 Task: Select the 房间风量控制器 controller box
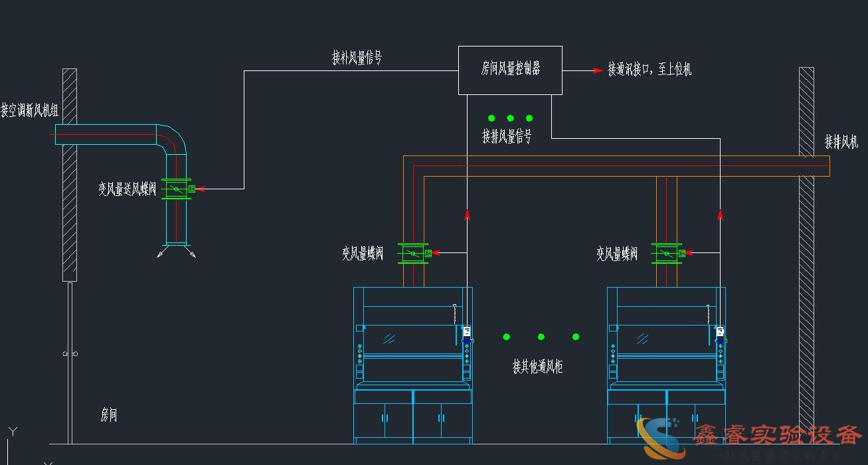tap(510, 70)
